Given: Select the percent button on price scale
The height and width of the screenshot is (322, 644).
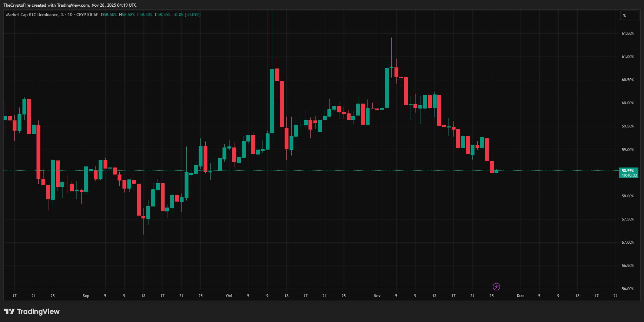Looking at the screenshot, I should pyautogui.click(x=629, y=15).
